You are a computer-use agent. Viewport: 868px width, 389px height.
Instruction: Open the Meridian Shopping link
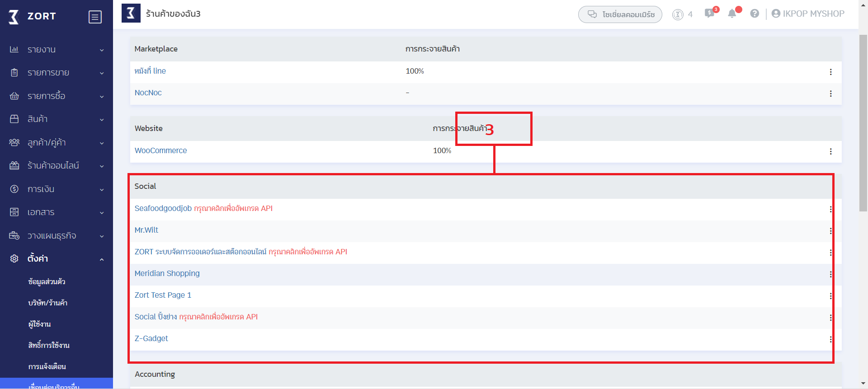pos(167,273)
